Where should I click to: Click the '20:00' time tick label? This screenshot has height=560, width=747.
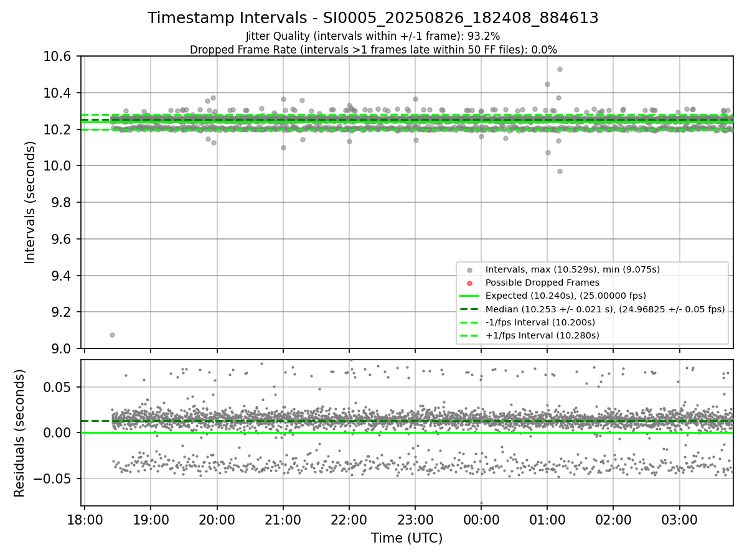[x=217, y=519]
